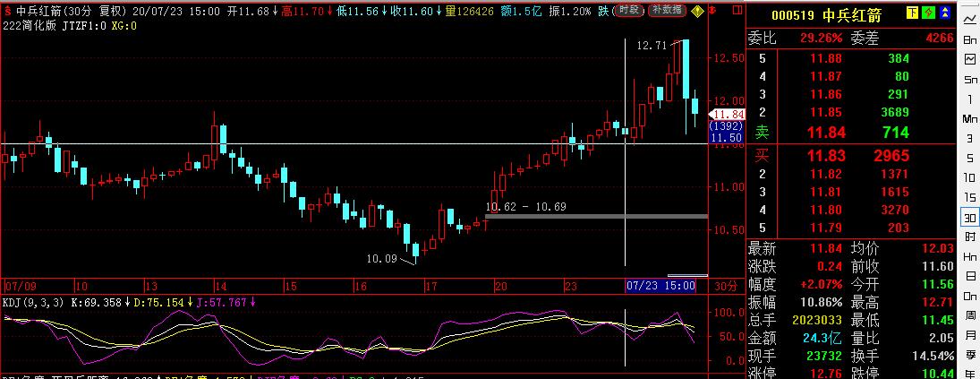This screenshot has height=379, width=980.
Task: Click the 总手 2023033 value
Action: point(817,321)
